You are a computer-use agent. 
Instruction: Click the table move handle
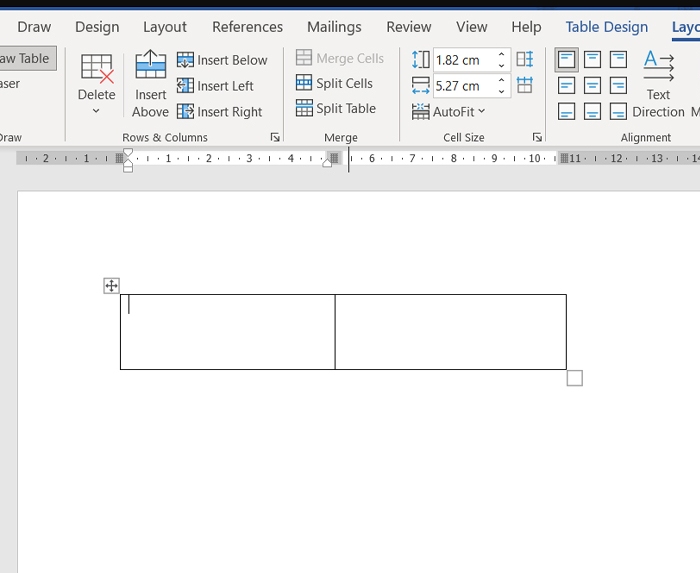111,286
